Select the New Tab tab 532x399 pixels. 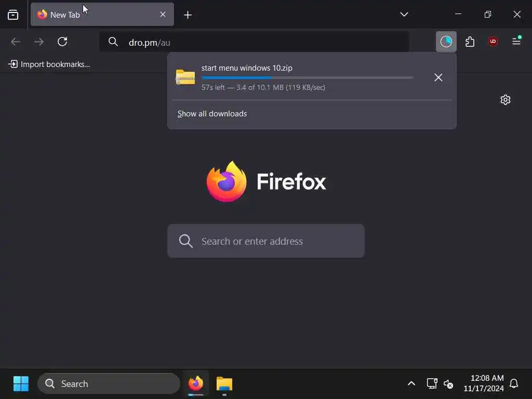click(102, 14)
